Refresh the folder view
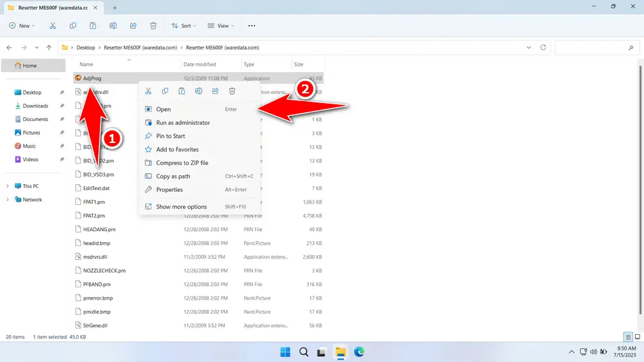Image resolution: width=644 pixels, height=362 pixels. [x=543, y=47]
